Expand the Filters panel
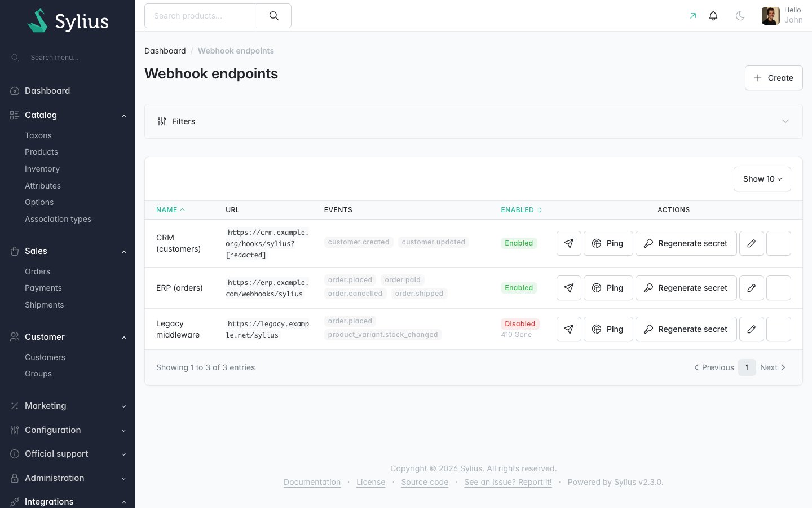The width and height of the screenshot is (812, 508). coord(474,121)
